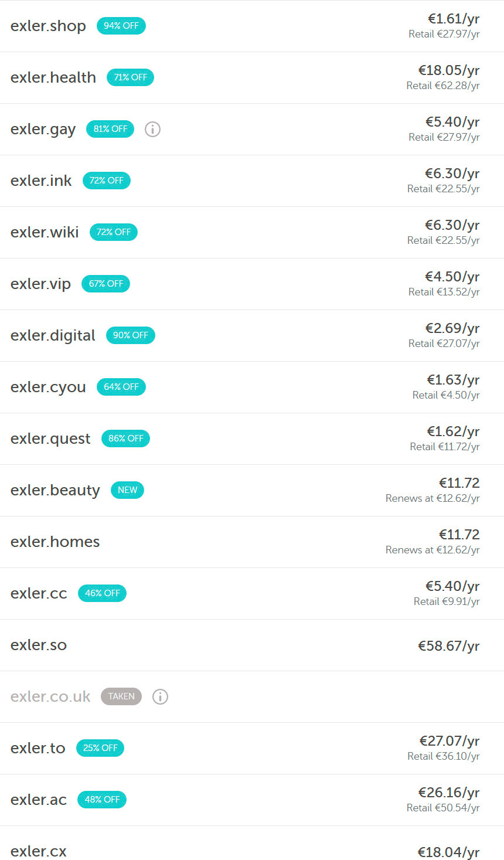Click the €1.63/yr price for exler.cyou
The height and width of the screenshot is (860, 504).
coord(453,380)
